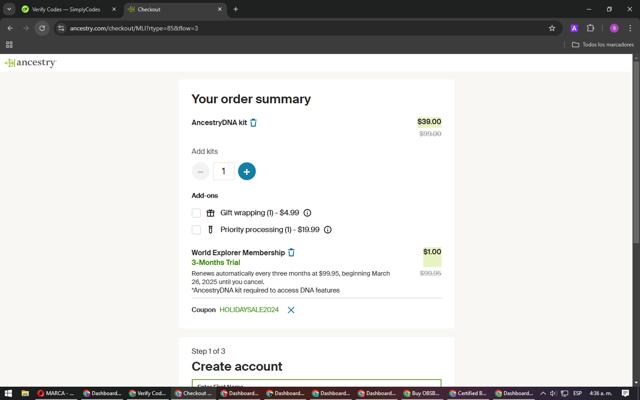Go forward with the browser arrow
Viewport: 640px width, 400px height.
click(26, 28)
